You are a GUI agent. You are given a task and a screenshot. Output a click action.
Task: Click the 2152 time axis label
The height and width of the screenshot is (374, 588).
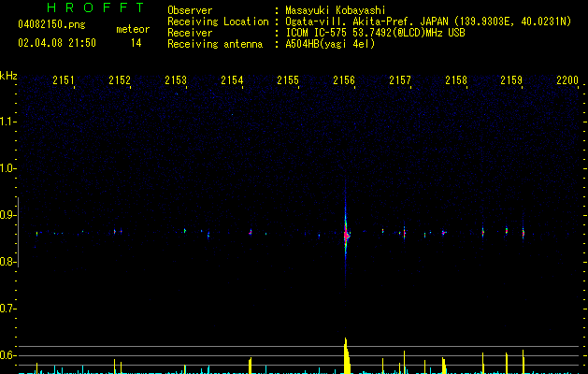click(x=120, y=80)
